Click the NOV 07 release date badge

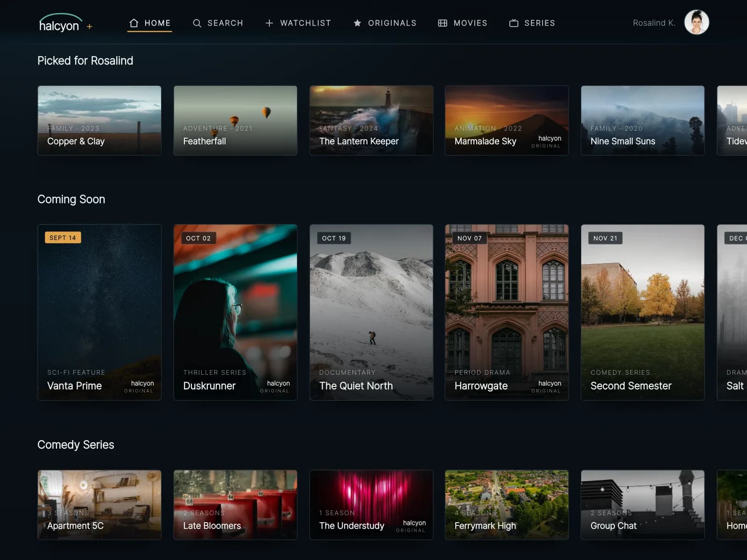point(470,238)
